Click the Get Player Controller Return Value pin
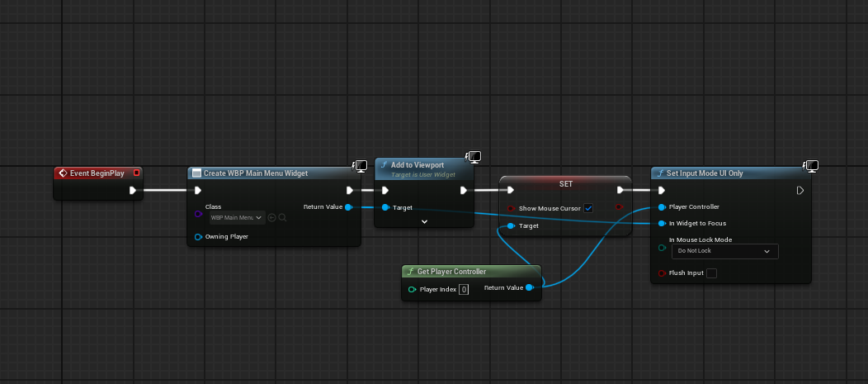Image resolution: width=868 pixels, height=384 pixels. pos(529,287)
